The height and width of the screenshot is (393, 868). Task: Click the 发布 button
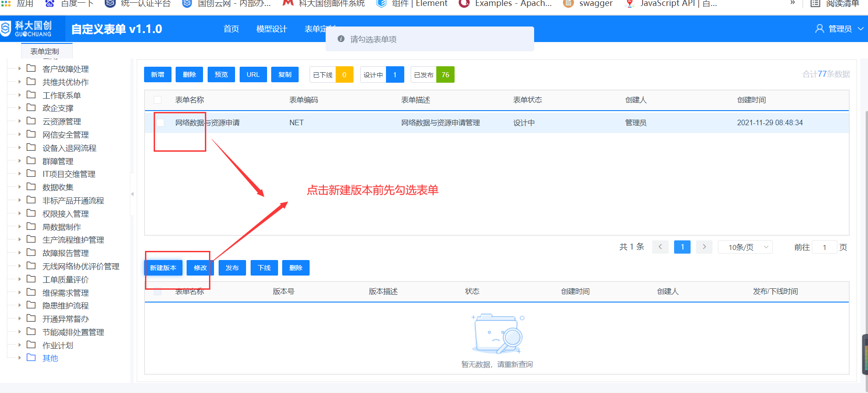click(232, 268)
